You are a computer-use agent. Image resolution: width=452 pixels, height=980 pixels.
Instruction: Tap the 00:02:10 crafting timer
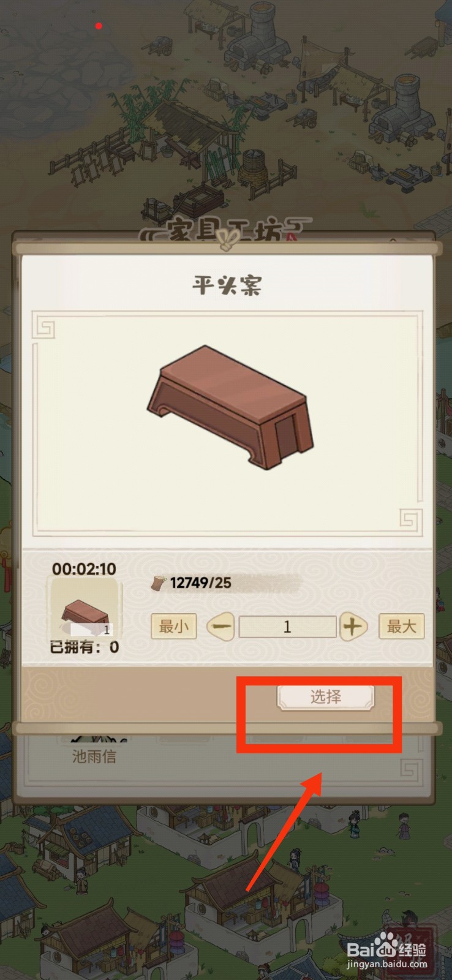84,569
